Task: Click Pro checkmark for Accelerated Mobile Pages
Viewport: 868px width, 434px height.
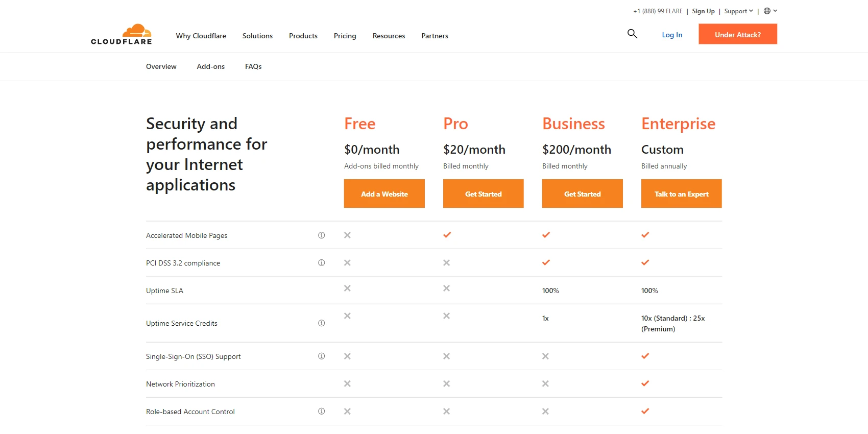Action: click(x=447, y=235)
